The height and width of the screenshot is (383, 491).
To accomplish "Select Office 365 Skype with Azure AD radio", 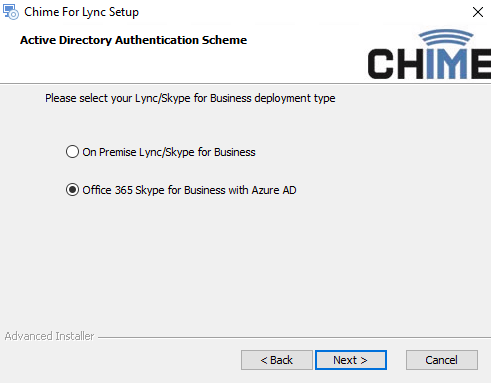I will (x=72, y=190).
